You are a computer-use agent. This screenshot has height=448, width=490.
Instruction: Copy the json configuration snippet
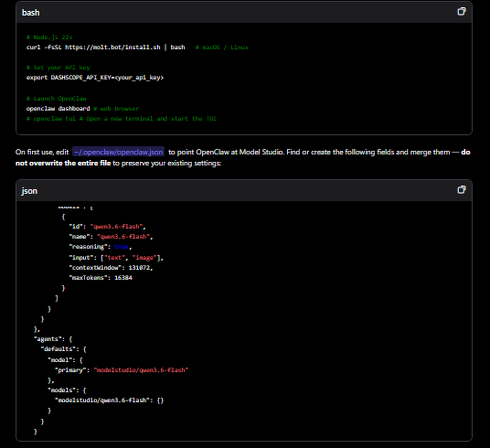click(x=461, y=189)
